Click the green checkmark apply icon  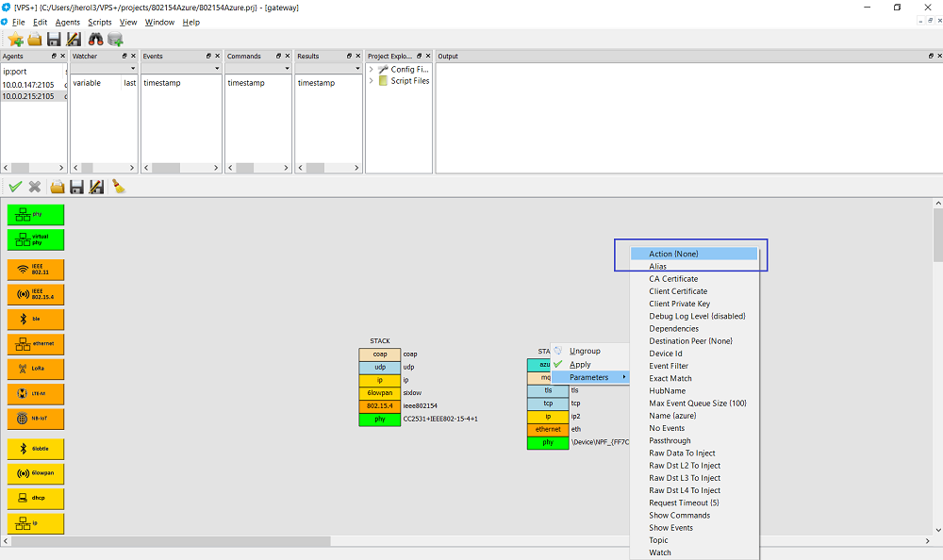(x=15, y=187)
